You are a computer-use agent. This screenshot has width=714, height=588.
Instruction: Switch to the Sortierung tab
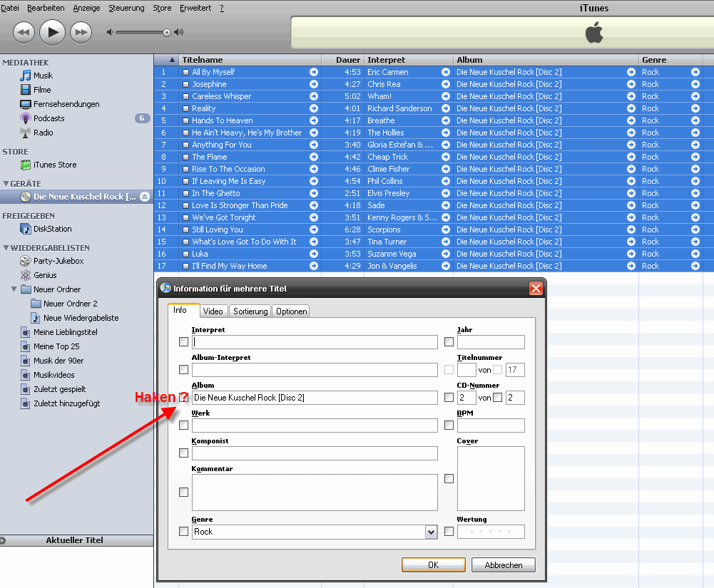tap(250, 311)
